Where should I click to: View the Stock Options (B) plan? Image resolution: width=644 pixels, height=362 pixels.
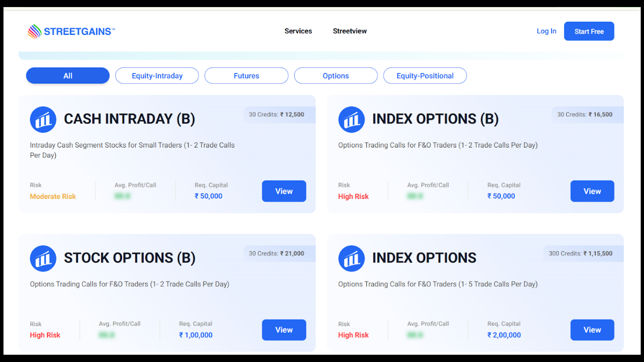click(284, 330)
